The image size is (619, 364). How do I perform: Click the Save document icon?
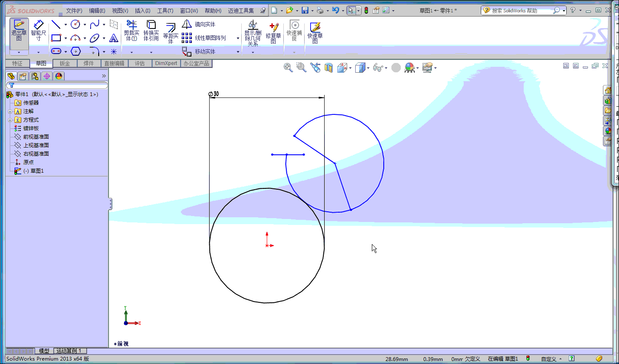point(305,10)
